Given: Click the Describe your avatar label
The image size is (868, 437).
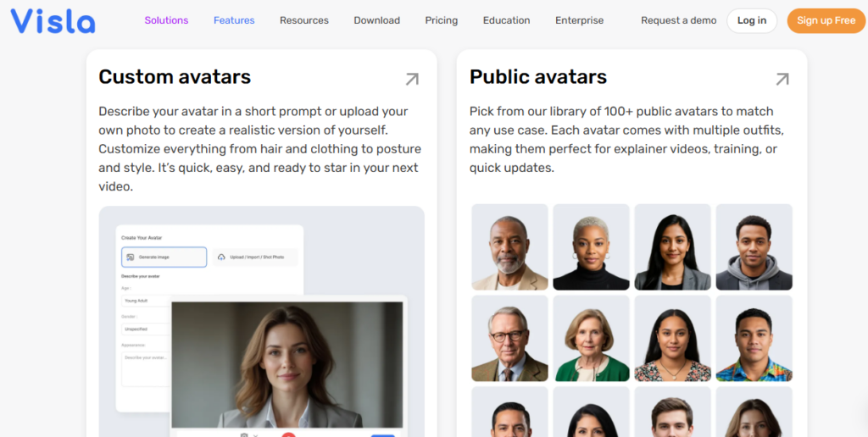Looking at the screenshot, I should tap(141, 276).
